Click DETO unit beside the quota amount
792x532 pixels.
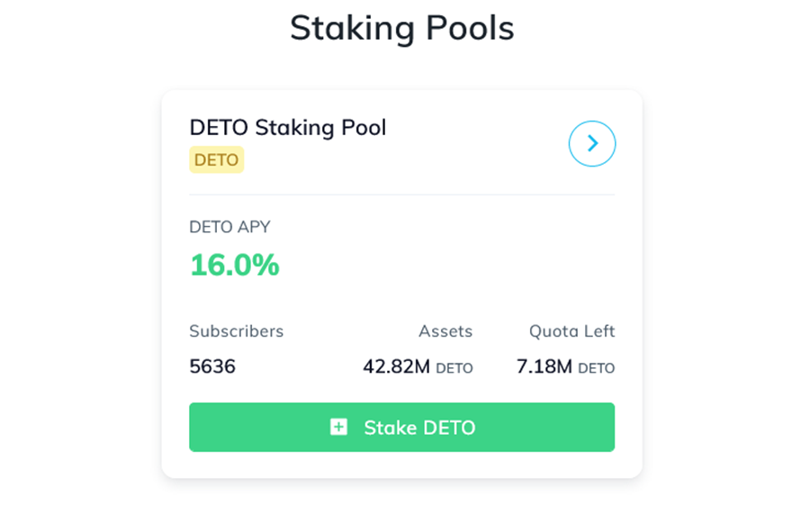[596, 368]
